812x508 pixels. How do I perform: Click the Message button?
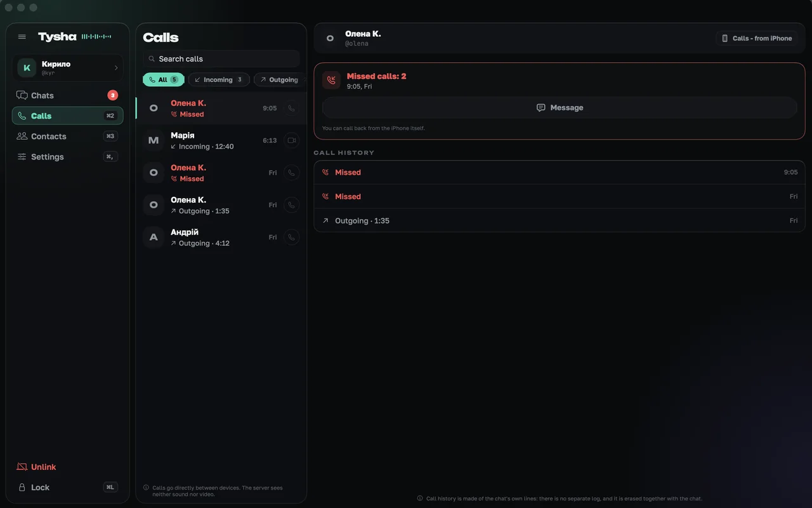coord(560,107)
